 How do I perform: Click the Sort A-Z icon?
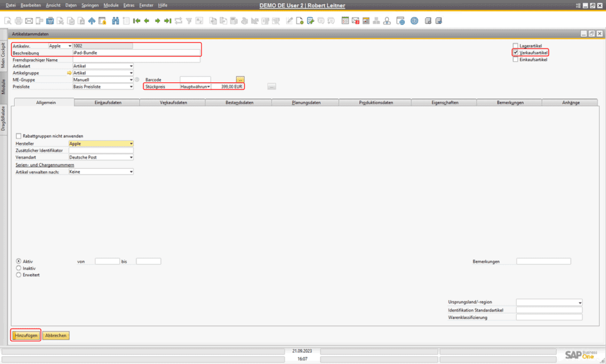199,21
